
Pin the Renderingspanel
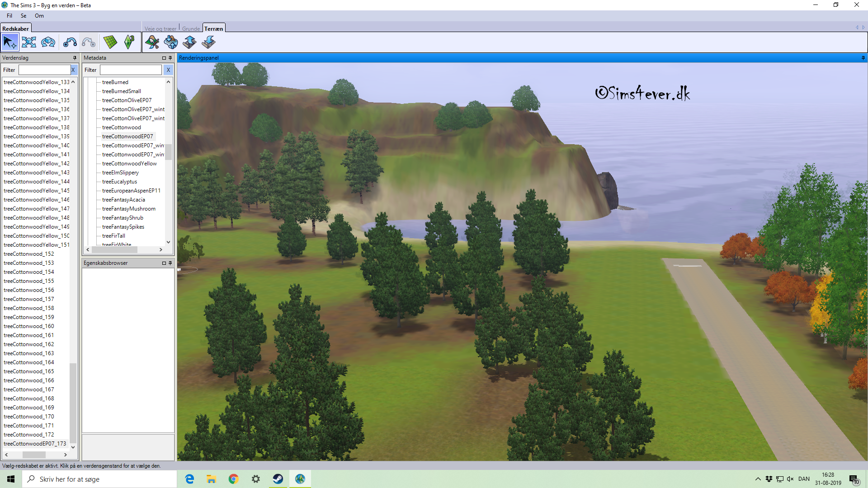pos(863,58)
